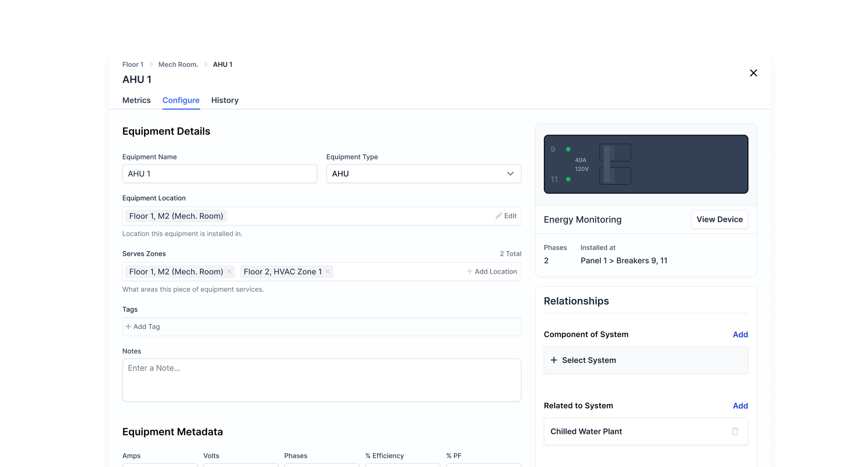Click breaker 11 green status indicator
868x467 pixels.
click(x=568, y=179)
